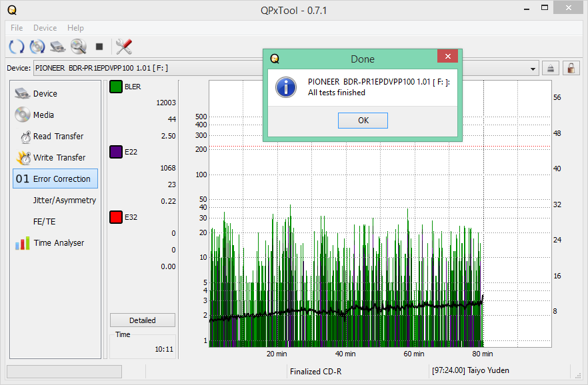The image size is (588, 385).
Task: Click OK in the Done dialog
Action: coord(363,120)
